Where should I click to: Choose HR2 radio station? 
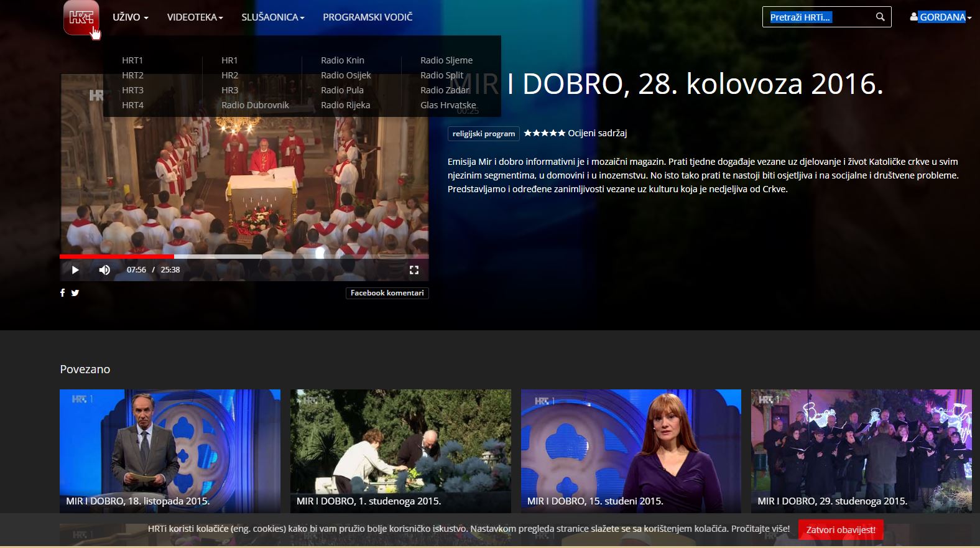[x=229, y=75]
